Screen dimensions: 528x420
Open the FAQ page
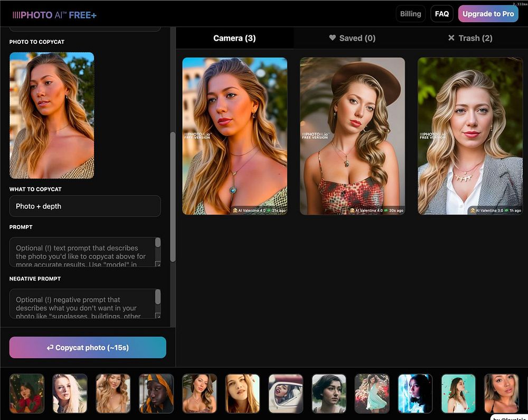pos(442,14)
